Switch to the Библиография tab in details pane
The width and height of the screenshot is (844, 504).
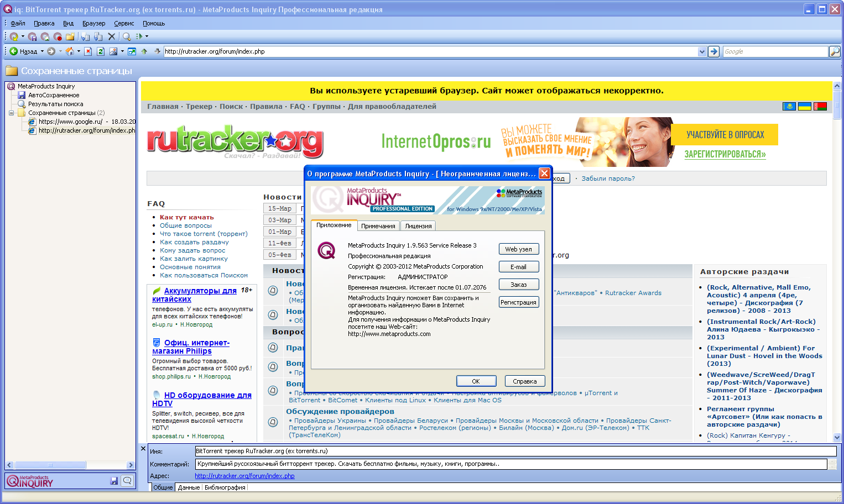pos(225,487)
